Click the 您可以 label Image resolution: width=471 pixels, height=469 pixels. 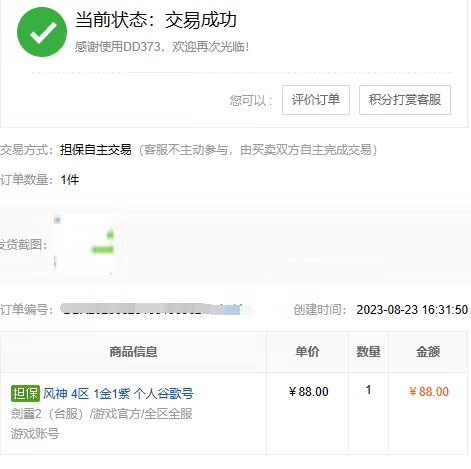click(x=251, y=100)
